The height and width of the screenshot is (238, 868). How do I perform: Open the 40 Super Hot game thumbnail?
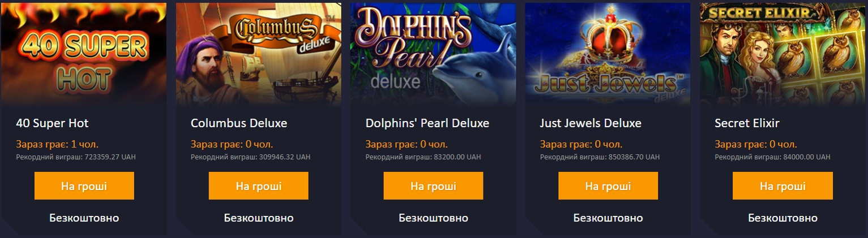[x=83, y=54]
